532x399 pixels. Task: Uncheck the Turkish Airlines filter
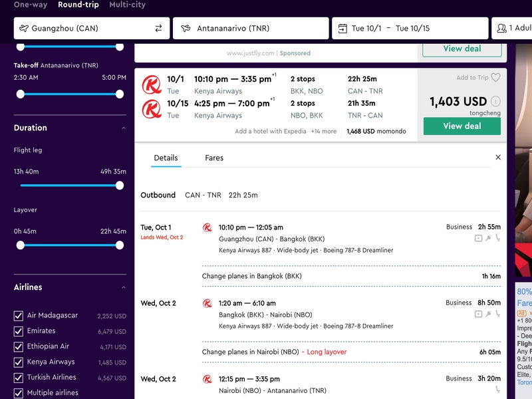click(19, 378)
